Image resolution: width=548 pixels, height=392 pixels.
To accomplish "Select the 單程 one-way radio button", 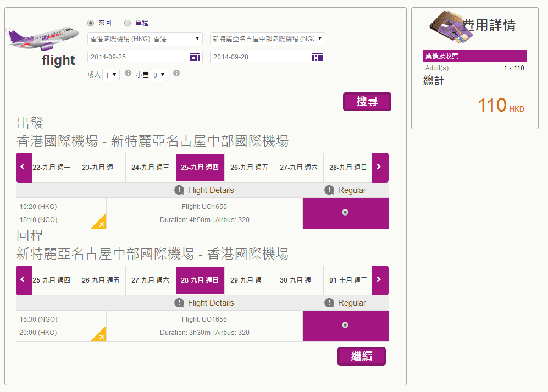I will click(128, 23).
